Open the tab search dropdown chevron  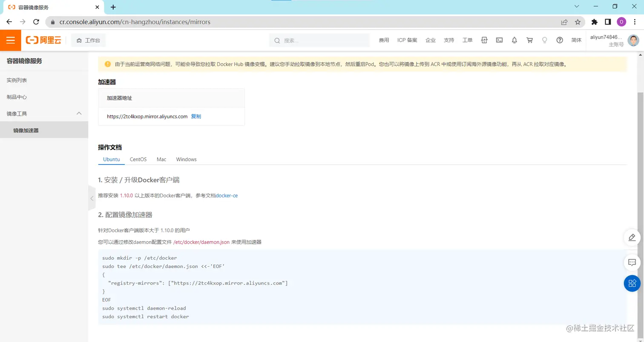(x=577, y=6)
